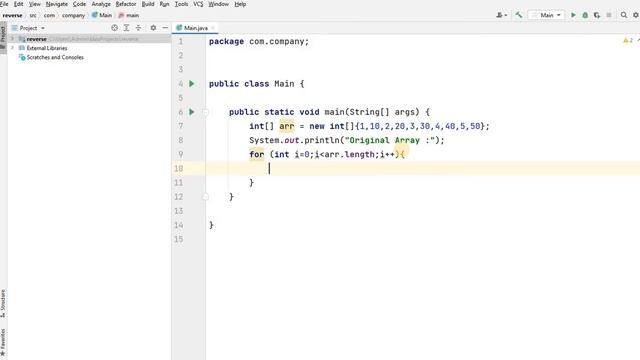Open the Analyze menu
Screen dimensions: 640x360
click(101, 4)
